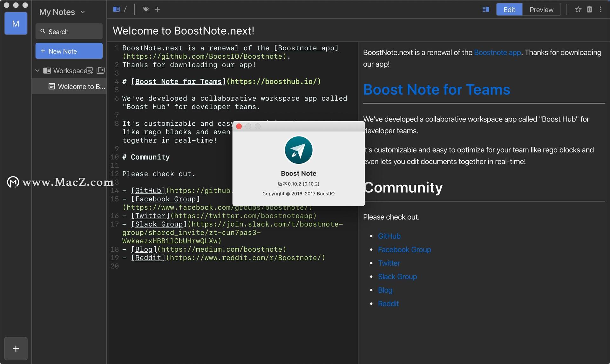This screenshot has width=610, height=364.
Task: Open the 'Boost Note for Teams' heading link
Action: [437, 89]
